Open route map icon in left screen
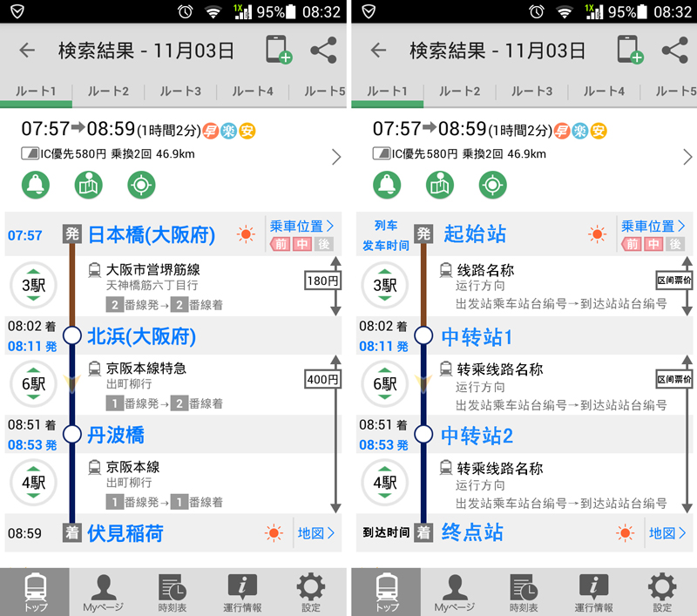 pyautogui.click(x=88, y=185)
